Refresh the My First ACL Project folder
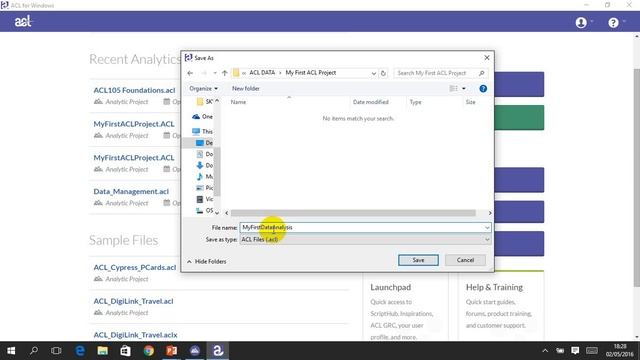 pos(383,73)
